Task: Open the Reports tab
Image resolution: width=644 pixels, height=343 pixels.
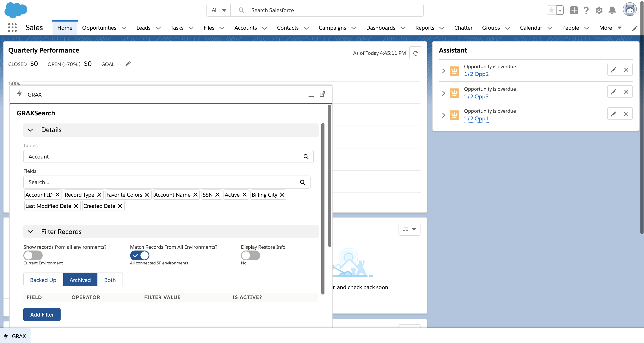Action: (x=425, y=28)
